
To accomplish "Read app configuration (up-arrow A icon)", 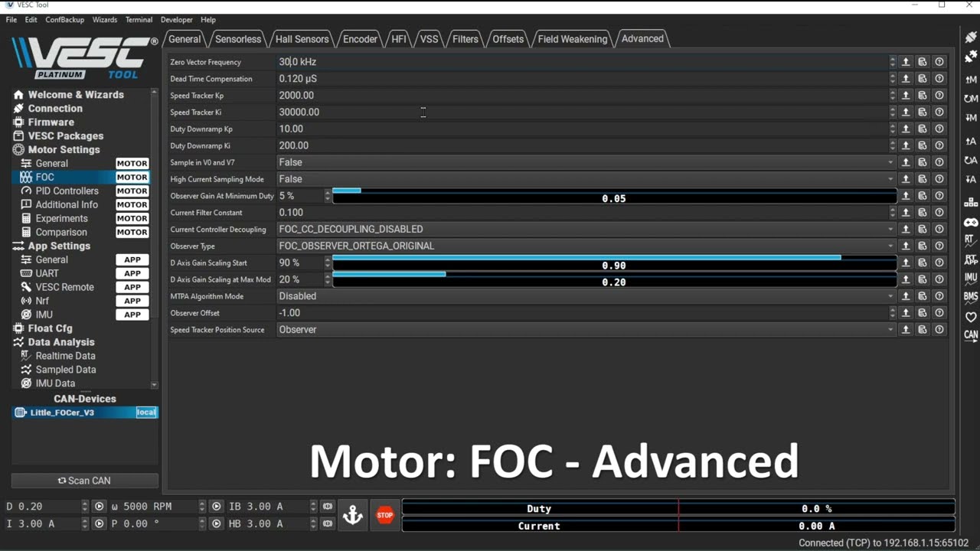I will (971, 141).
